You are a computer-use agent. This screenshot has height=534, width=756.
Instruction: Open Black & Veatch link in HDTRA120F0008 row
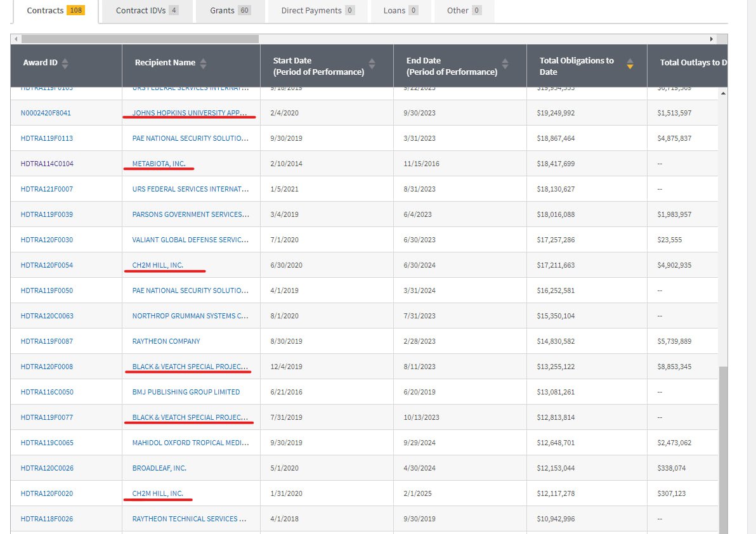(x=190, y=367)
